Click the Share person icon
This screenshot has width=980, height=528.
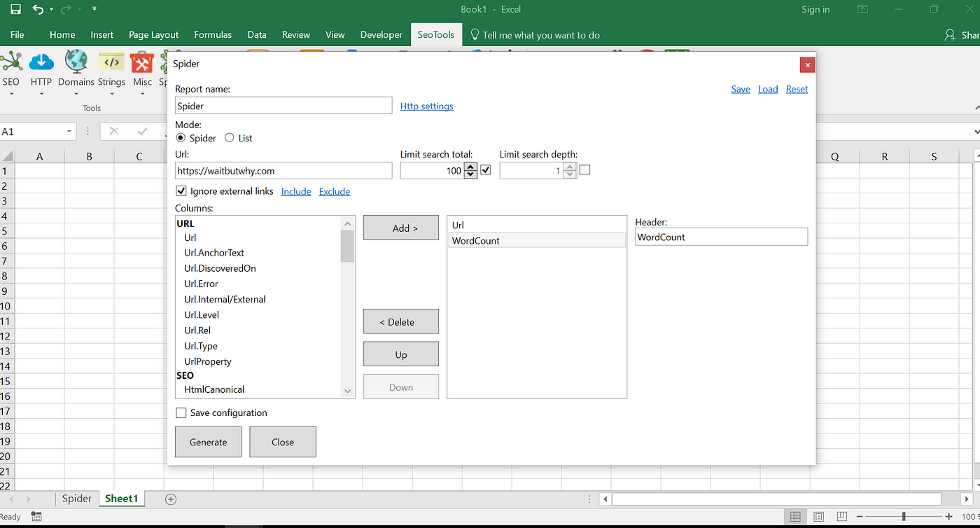[x=950, y=35]
